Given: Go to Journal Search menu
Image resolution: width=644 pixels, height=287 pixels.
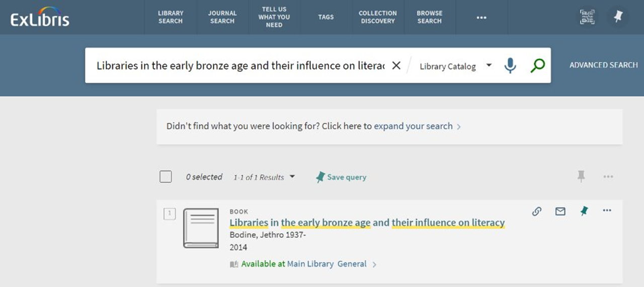Looking at the screenshot, I should point(222,17).
